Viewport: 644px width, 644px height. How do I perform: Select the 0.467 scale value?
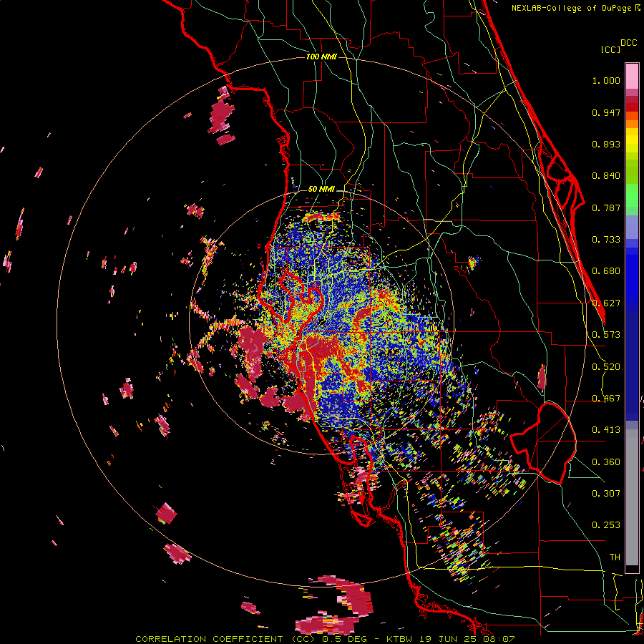(606, 399)
